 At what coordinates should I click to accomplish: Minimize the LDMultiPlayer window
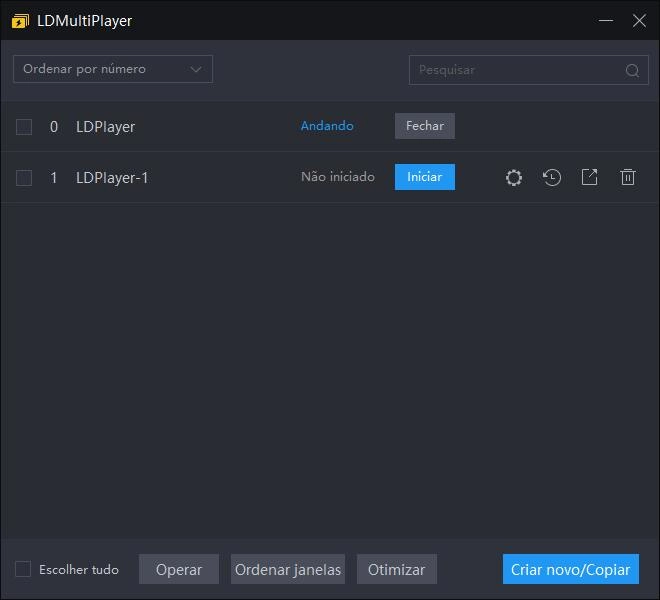pos(605,21)
